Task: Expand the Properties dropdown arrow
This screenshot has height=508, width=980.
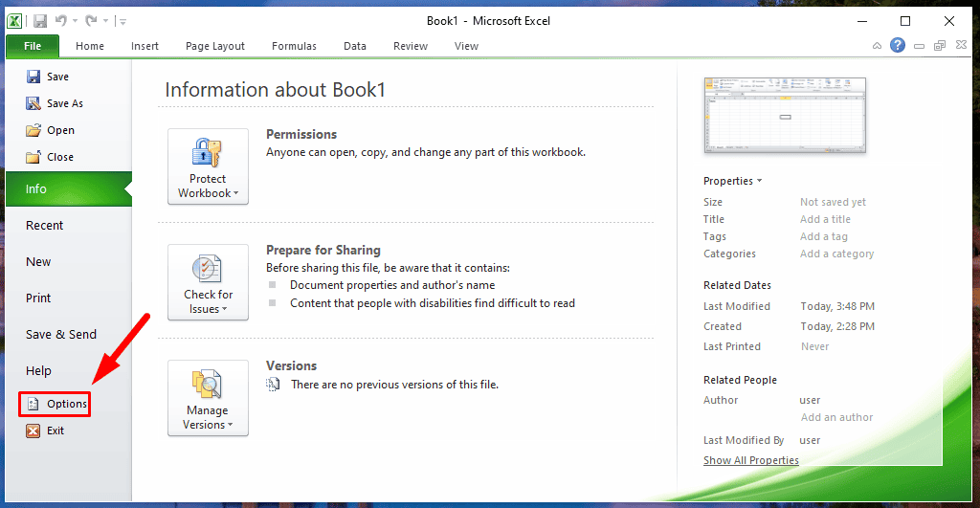Action: pyautogui.click(x=760, y=181)
